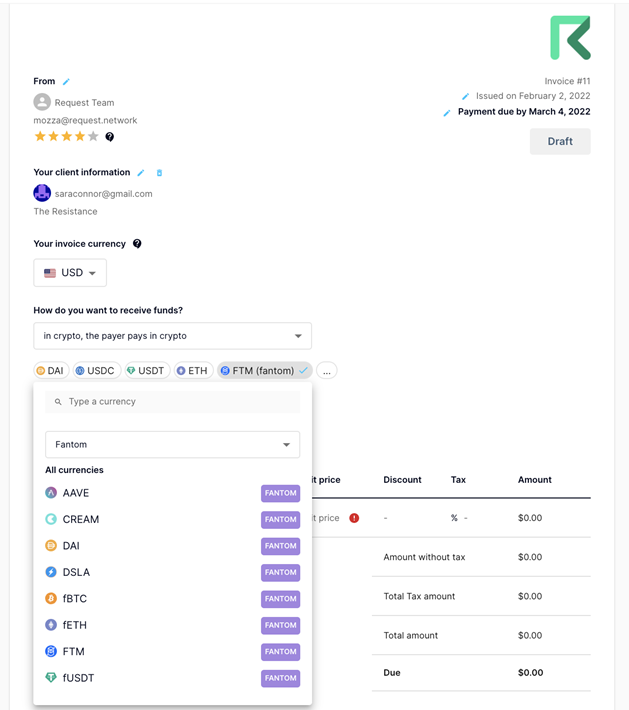Viewport: 629px width, 710px height.
Task: Click the red error icon near unit price
Action: [354, 518]
